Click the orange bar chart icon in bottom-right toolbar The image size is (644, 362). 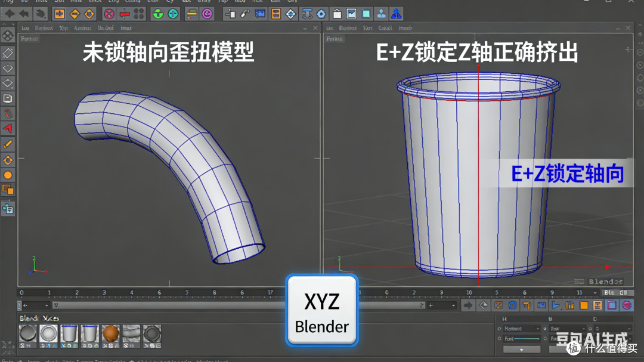[x=570, y=305]
